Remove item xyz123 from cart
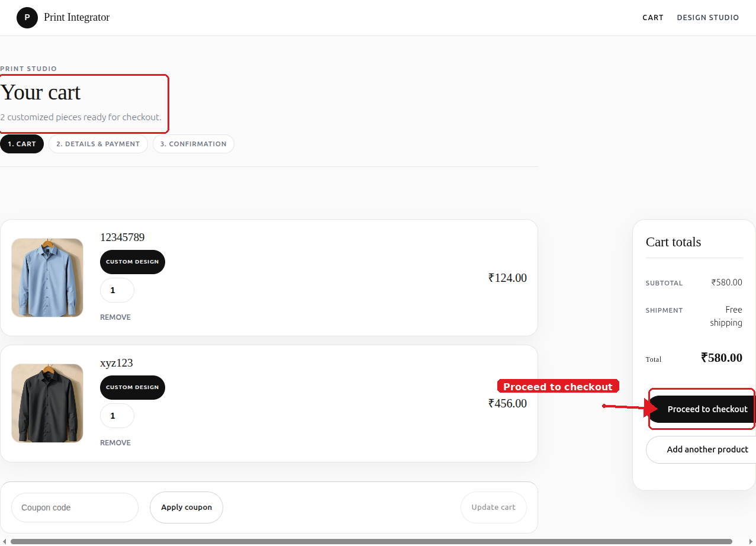 [x=115, y=443]
